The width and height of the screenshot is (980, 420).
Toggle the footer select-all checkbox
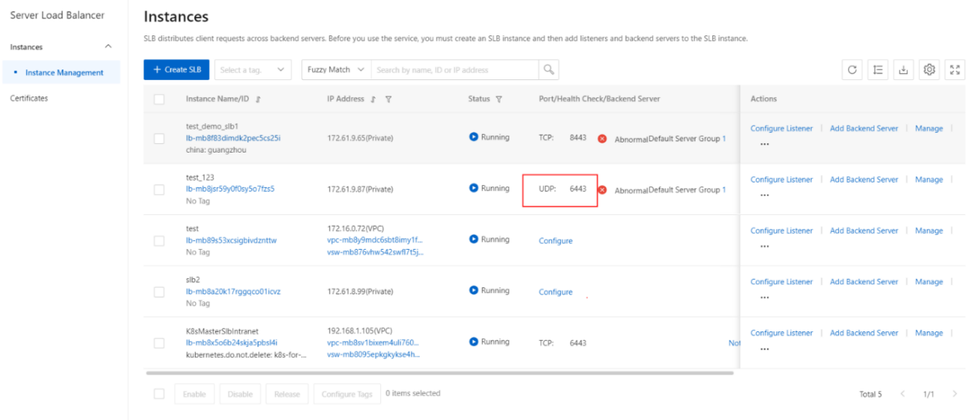[159, 394]
